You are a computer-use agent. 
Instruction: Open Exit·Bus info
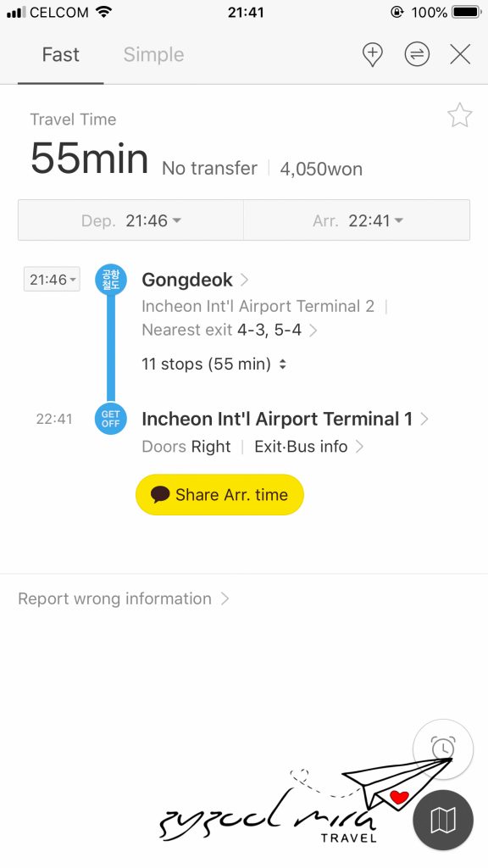tap(308, 447)
